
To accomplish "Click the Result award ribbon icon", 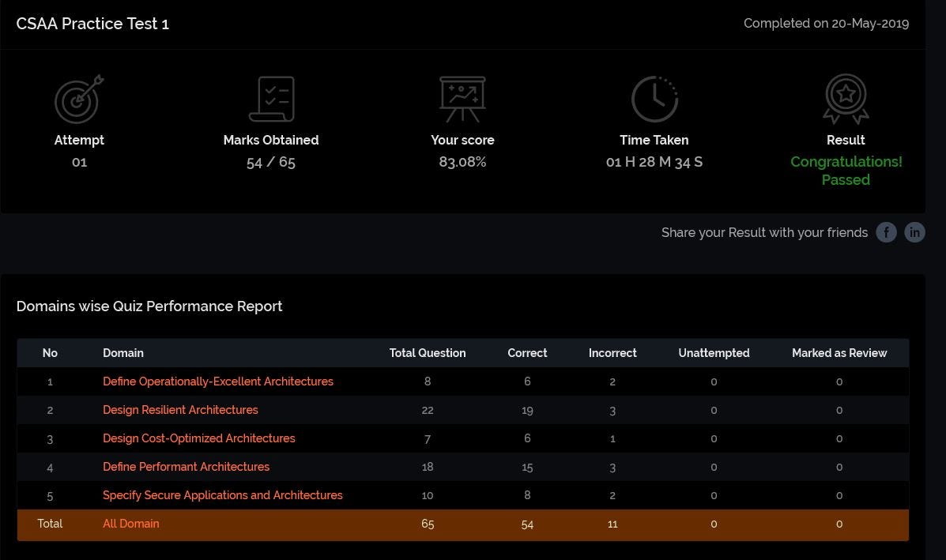I will [x=846, y=99].
